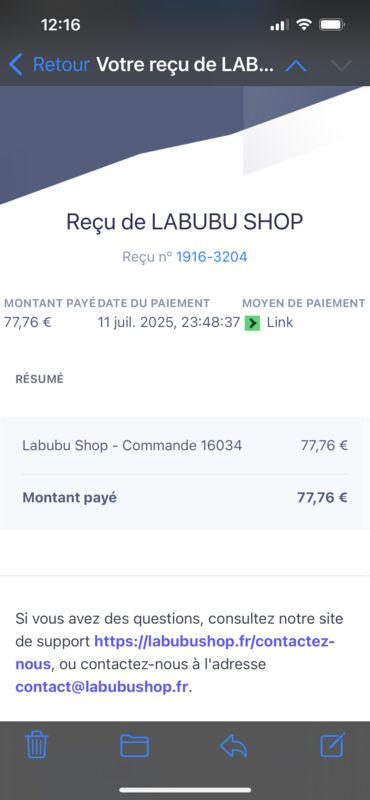The image size is (370, 800).
Task: Tap the Retour back label
Action: click(x=61, y=65)
